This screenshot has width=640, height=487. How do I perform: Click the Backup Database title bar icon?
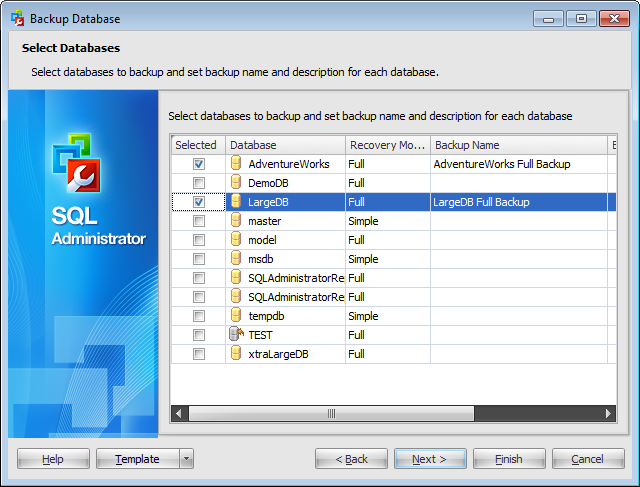[17, 18]
